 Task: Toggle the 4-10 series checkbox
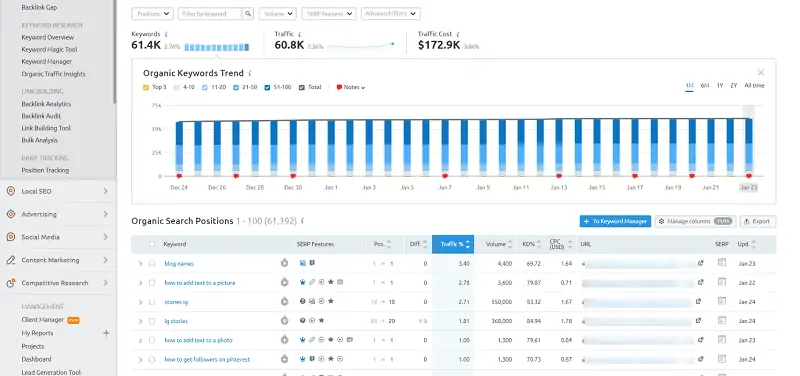[x=177, y=87]
